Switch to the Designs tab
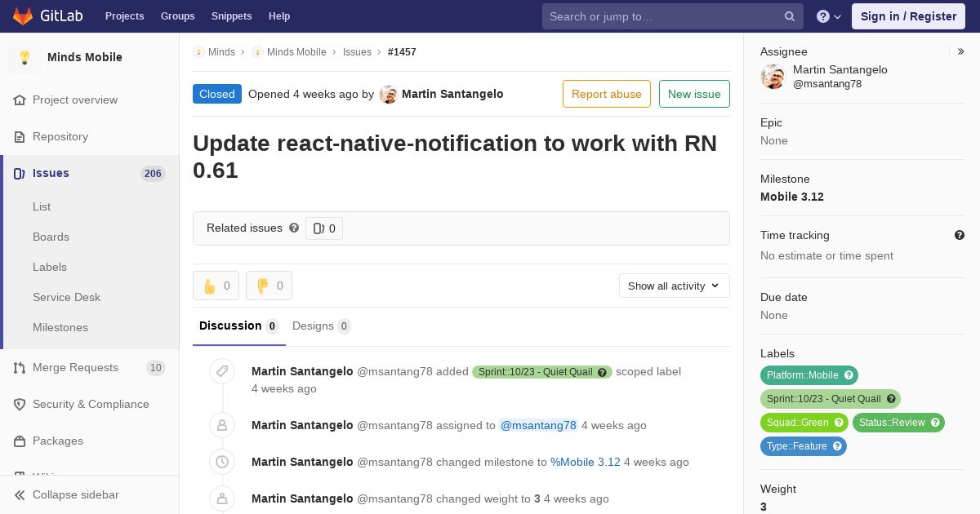Viewport: 980px width, 514px height. 321,326
